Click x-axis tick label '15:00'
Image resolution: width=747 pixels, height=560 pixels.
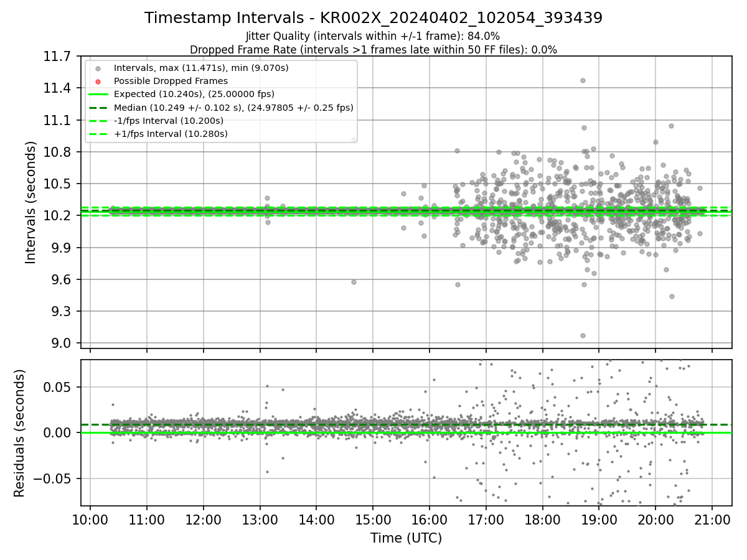pos(373,520)
